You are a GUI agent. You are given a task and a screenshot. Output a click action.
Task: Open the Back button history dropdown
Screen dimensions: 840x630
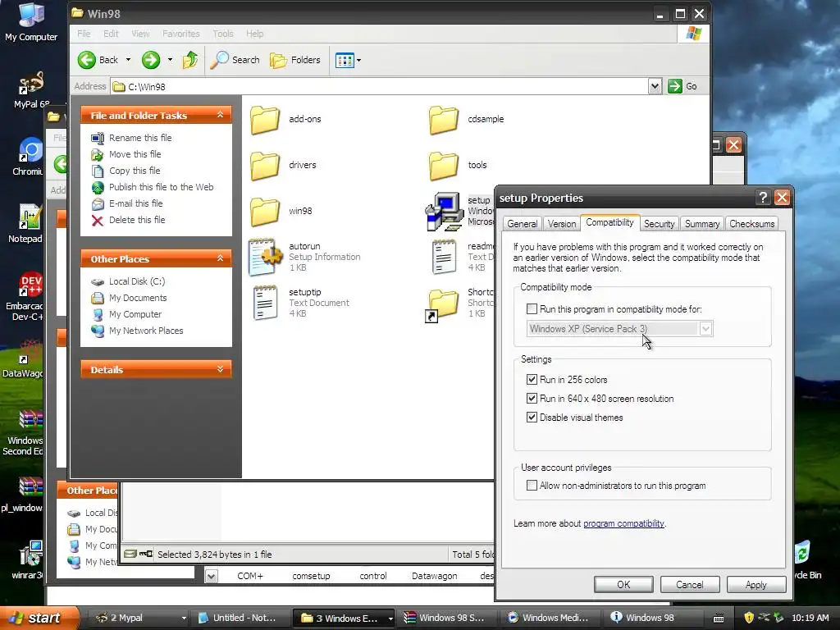[128, 60]
